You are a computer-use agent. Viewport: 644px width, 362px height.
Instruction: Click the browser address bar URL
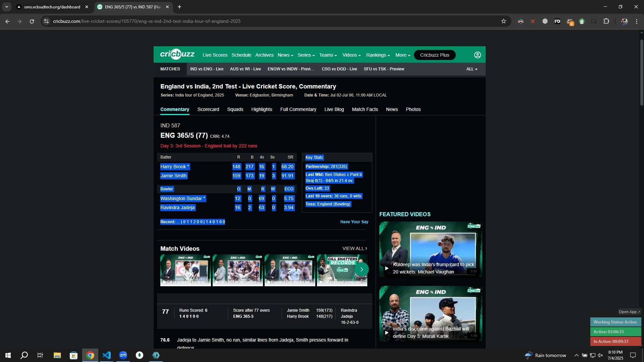pos(147,21)
